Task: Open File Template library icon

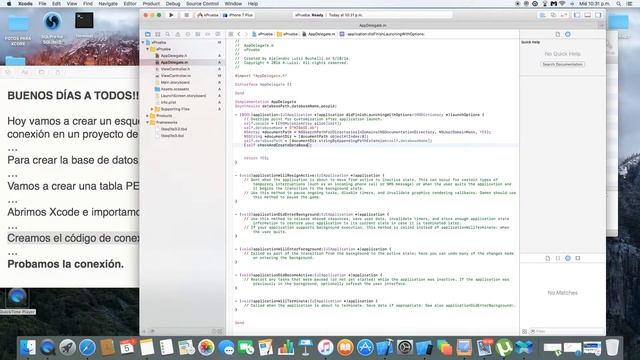Action: pyautogui.click(x=548, y=258)
